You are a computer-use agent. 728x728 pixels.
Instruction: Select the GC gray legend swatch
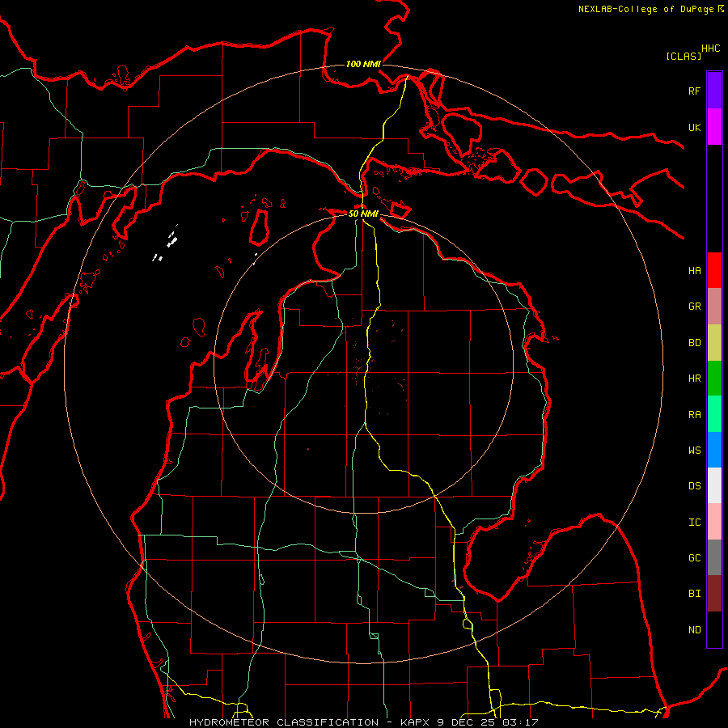[x=714, y=557]
